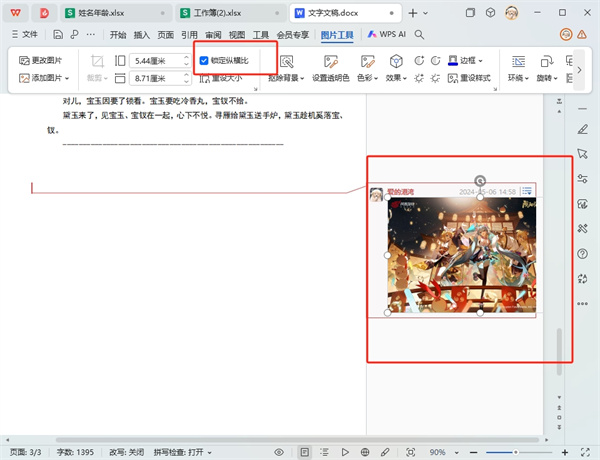This screenshot has height=460, width=600.
Task: Switch to the 视图 ribbon tab
Action: (x=237, y=35)
